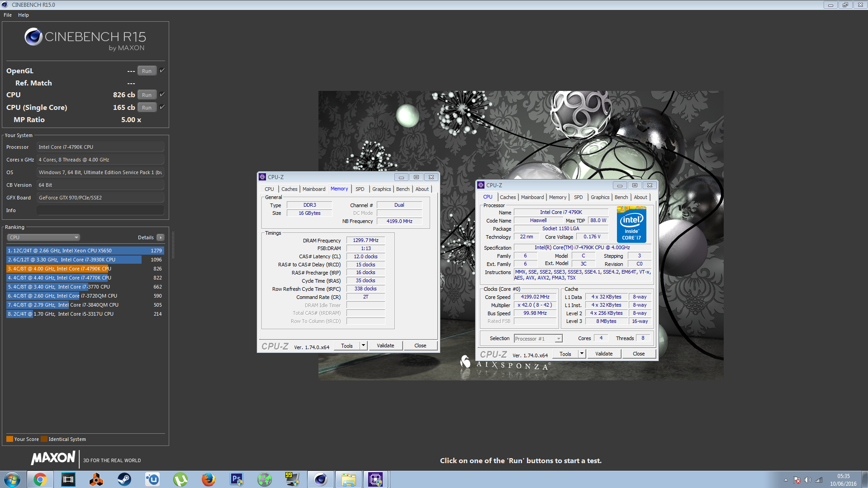Click the Show Desktop strip beside the clock
Image resolution: width=868 pixels, height=488 pixels.
[x=864, y=479]
